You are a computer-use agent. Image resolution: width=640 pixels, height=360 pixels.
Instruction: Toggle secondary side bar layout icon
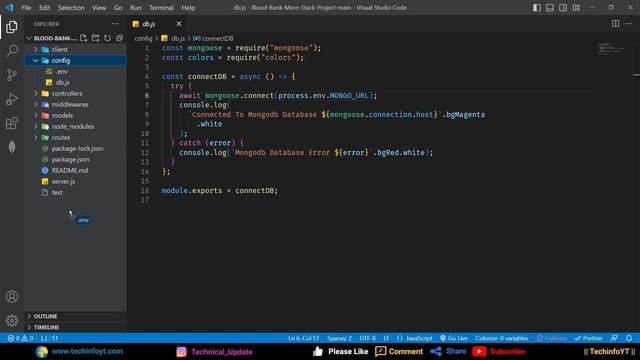[563, 8]
